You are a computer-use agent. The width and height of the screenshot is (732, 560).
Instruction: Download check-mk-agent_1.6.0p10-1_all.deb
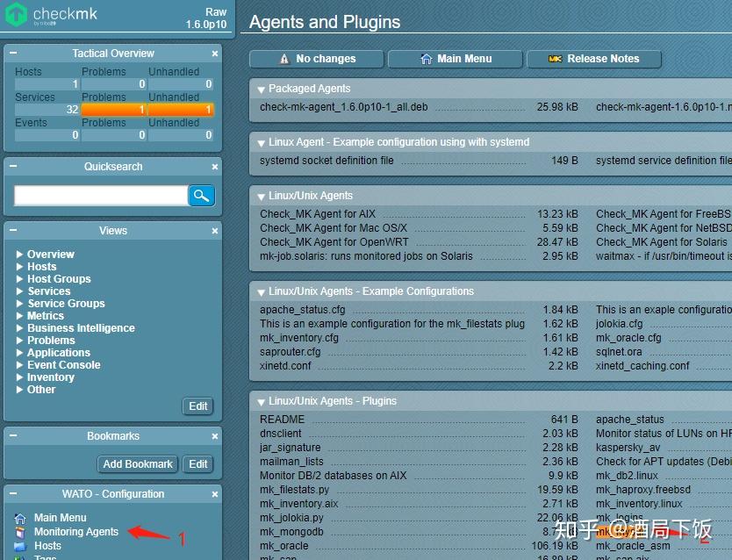pos(343,107)
